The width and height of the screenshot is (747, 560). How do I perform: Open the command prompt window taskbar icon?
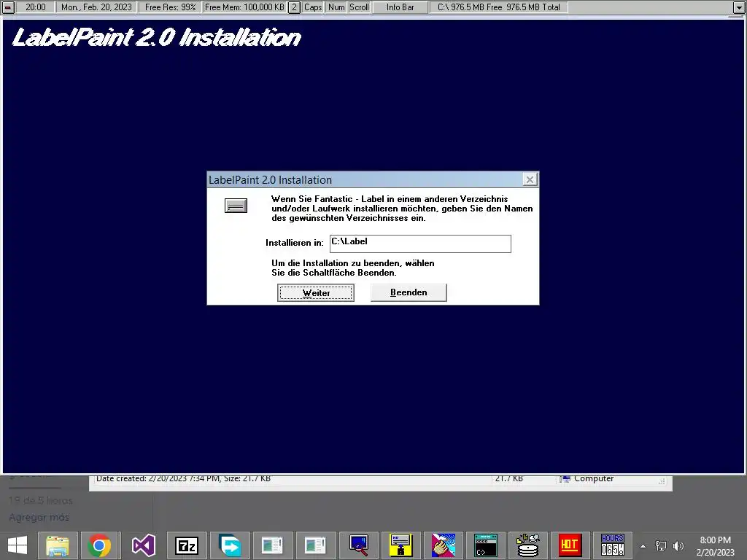pos(485,545)
